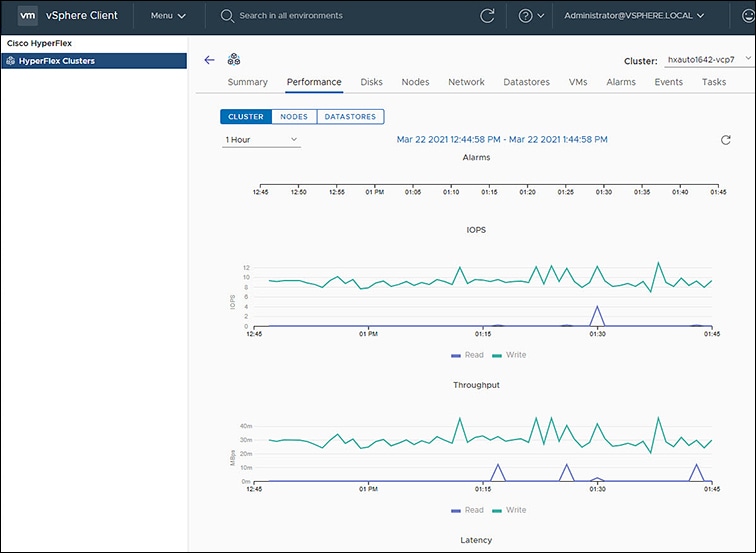
Task: Open the VMs tab
Action: coord(578,82)
